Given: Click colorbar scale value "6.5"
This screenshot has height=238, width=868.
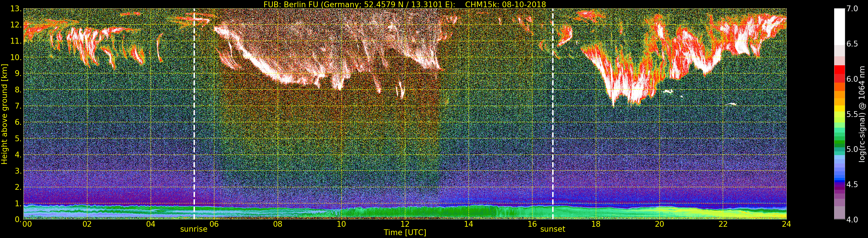Looking at the screenshot, I should pos(852,44).
